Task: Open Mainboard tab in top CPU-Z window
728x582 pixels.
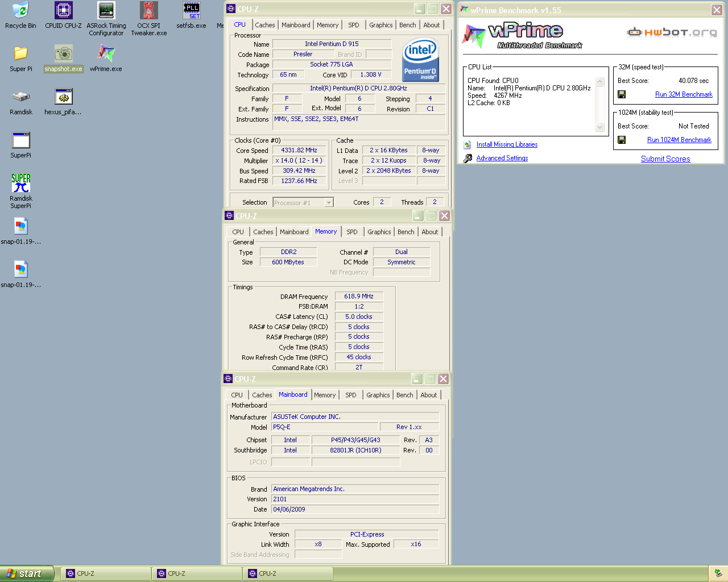Action: click(296, 25)
